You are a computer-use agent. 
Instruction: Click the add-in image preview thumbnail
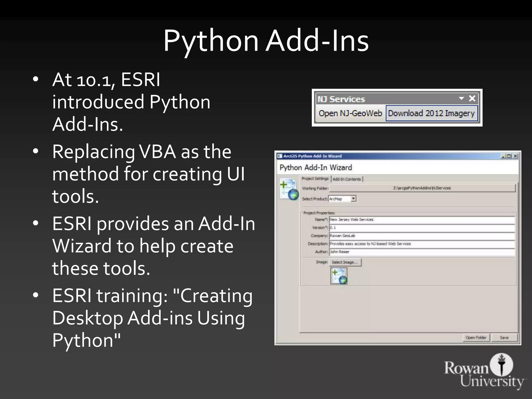tap(339, 276)
